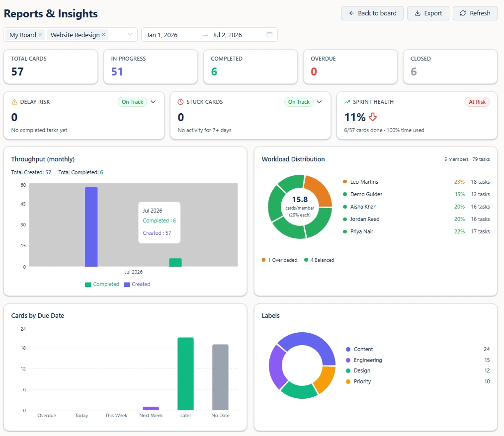Click the Back to board button
Viewport: 504px width, 436px height.
[372, 13]
